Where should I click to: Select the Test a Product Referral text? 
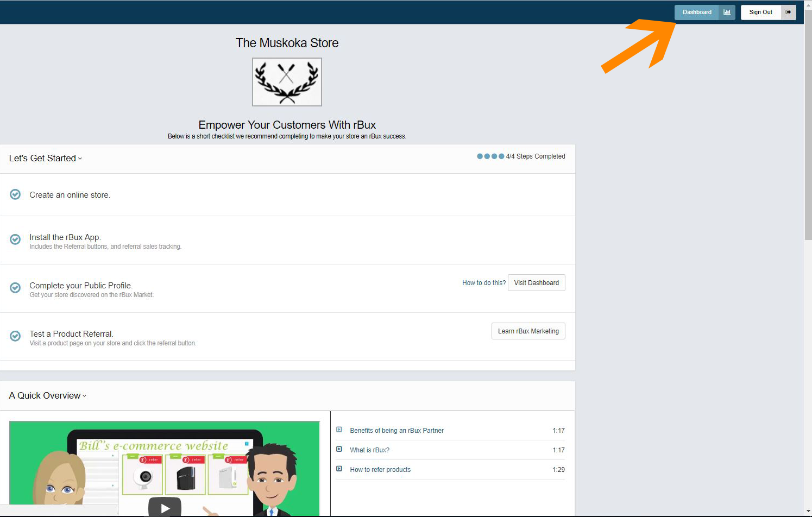tap(71, 334)
